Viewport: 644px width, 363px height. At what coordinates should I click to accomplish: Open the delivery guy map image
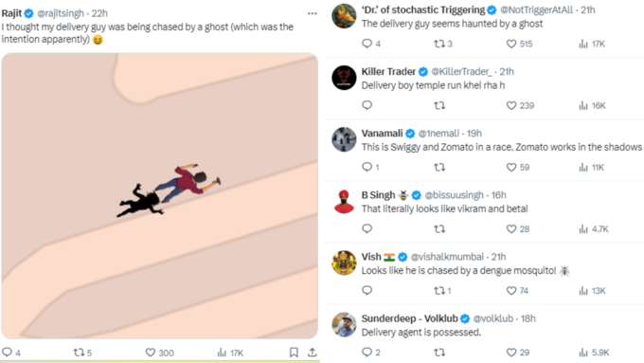click(160, 195)
